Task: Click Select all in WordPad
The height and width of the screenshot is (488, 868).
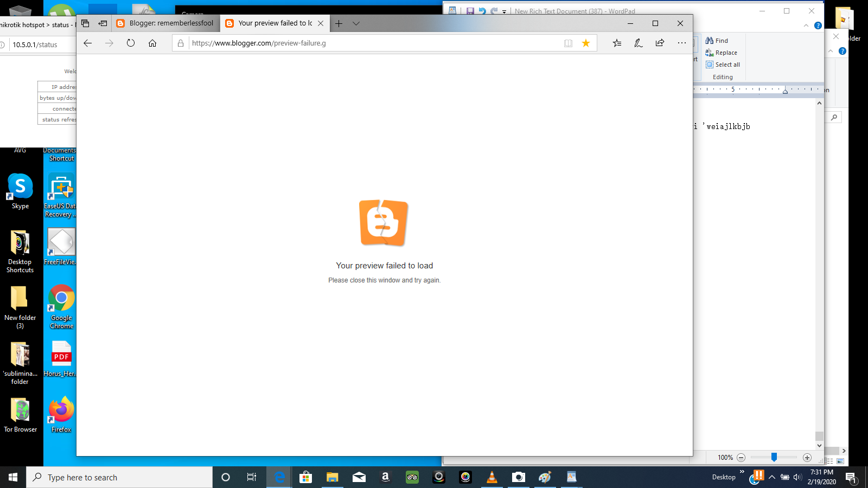Action: pyautogui.click(x=723, y=65)
